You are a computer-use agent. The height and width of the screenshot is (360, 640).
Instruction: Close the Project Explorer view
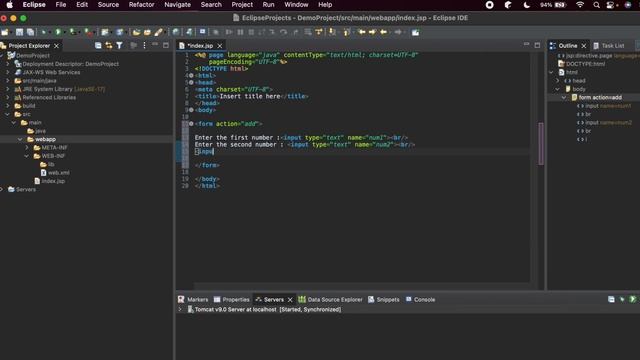(x=56, y=46)
